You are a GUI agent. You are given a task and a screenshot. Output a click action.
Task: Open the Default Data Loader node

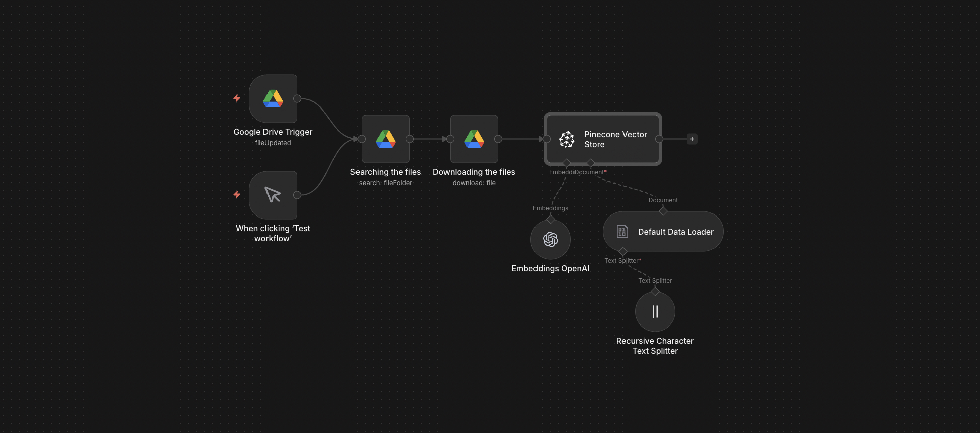tap(663, 231)
